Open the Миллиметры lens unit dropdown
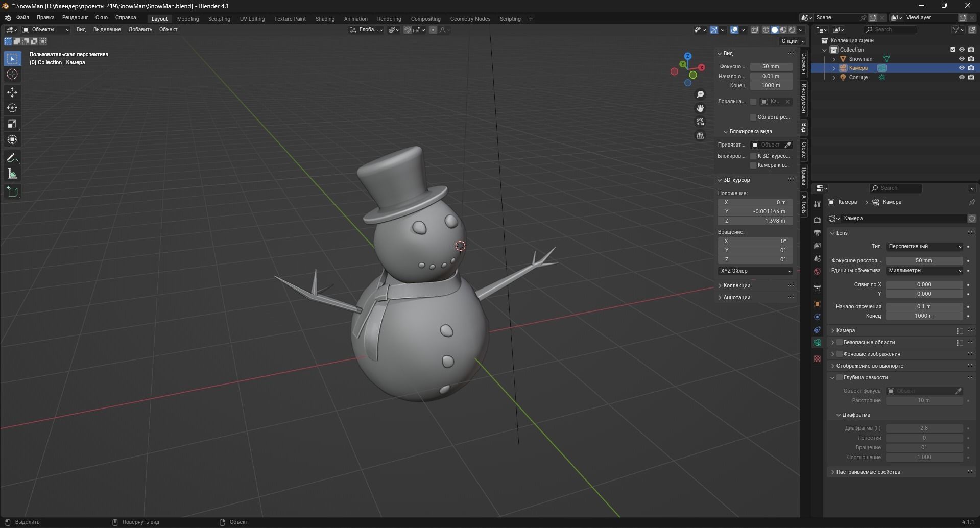This screenshot has height=528, width=980. point(924,270)
